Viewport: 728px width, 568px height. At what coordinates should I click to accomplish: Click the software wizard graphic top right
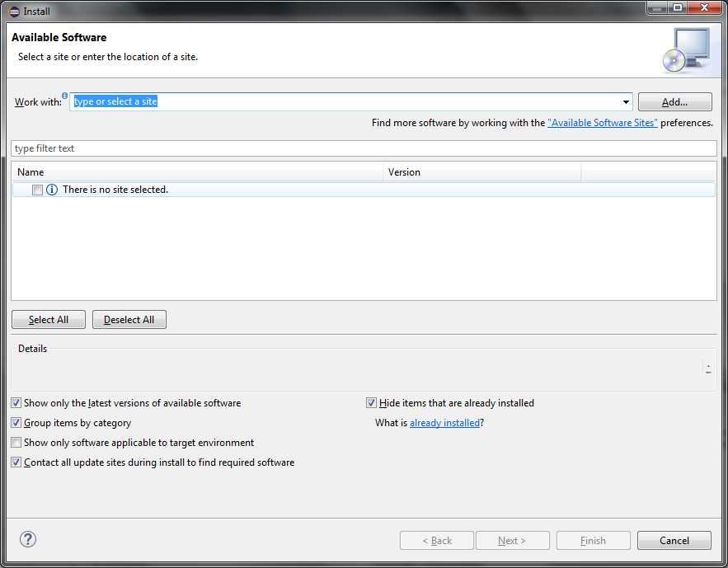point(688,51)
